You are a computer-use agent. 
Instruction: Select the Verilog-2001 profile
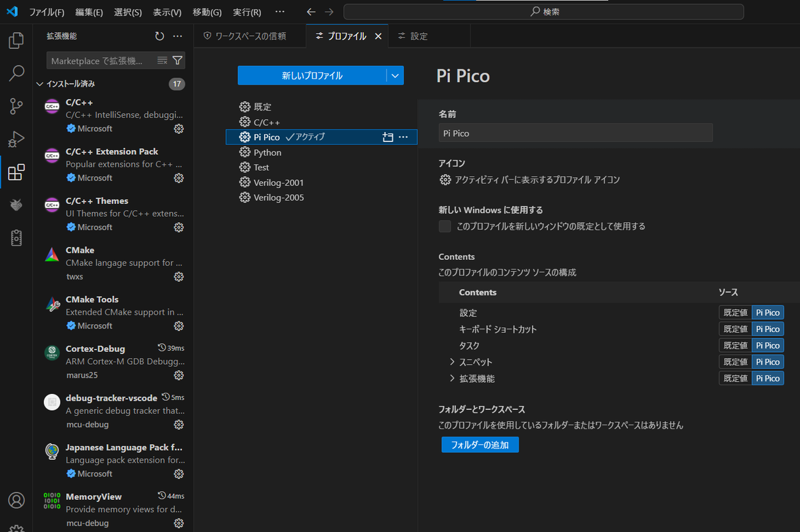point(279,183)
